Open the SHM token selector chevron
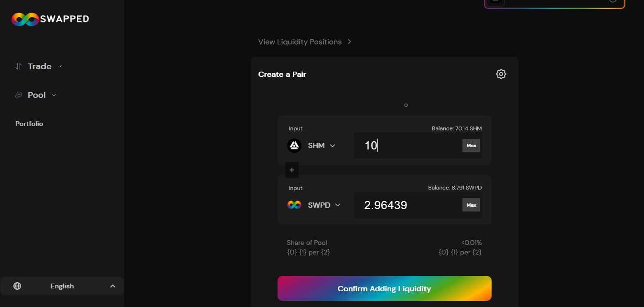The image size is (644, 307). (x=333, y=146)
